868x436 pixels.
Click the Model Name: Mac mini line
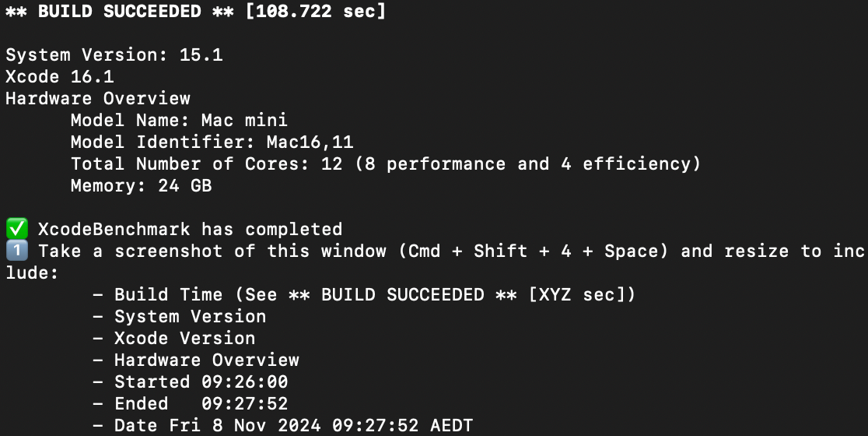click(x=179, y=121)
